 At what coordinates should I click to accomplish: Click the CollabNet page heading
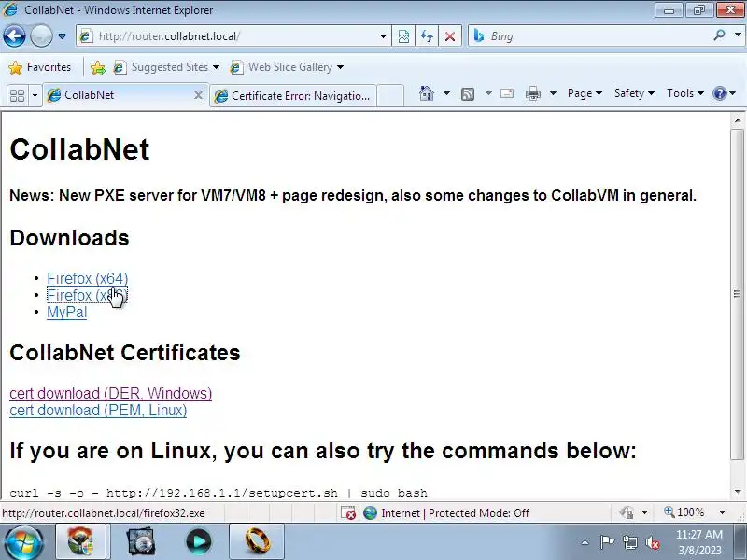point(79,149)
